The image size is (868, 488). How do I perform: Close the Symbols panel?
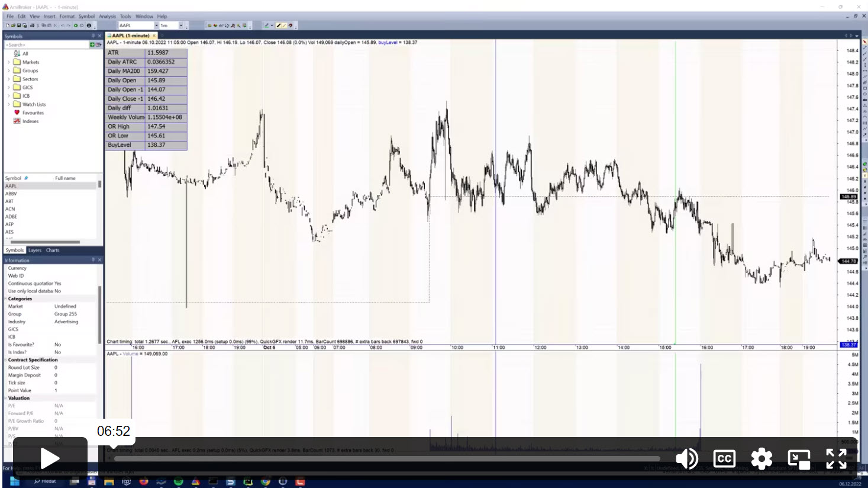pyautogui.click(x=99, y=36)
